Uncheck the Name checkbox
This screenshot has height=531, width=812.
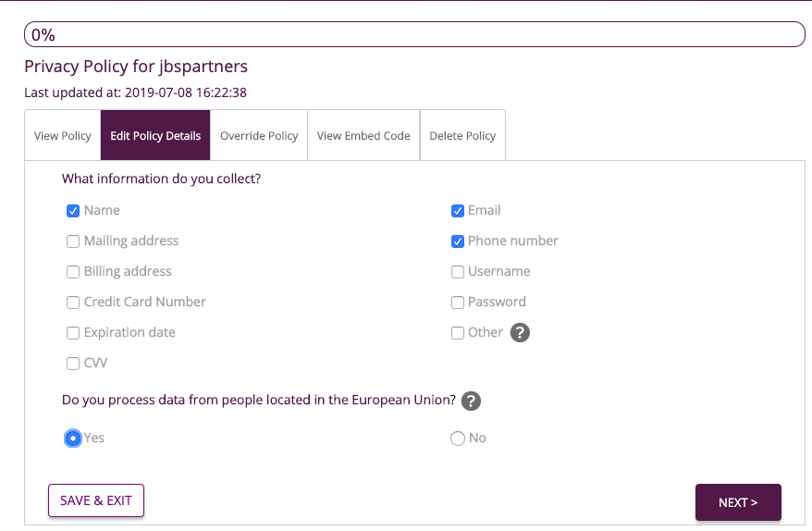tap(73, 211)
